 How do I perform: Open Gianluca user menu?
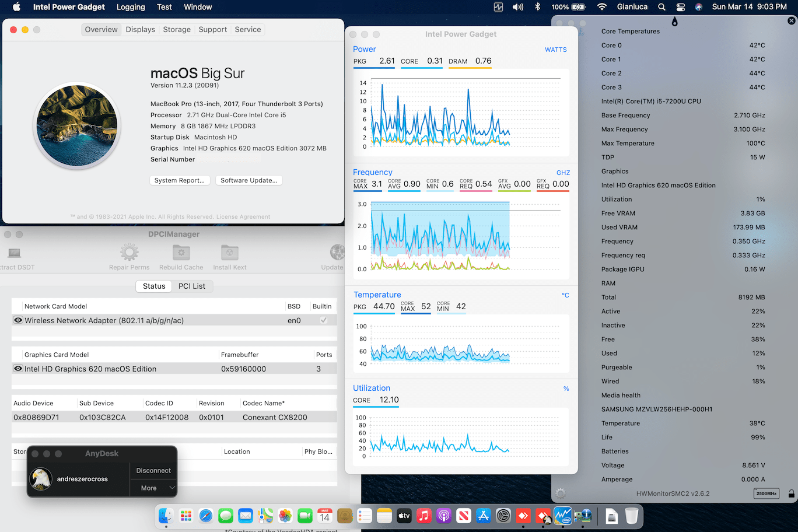632,7
